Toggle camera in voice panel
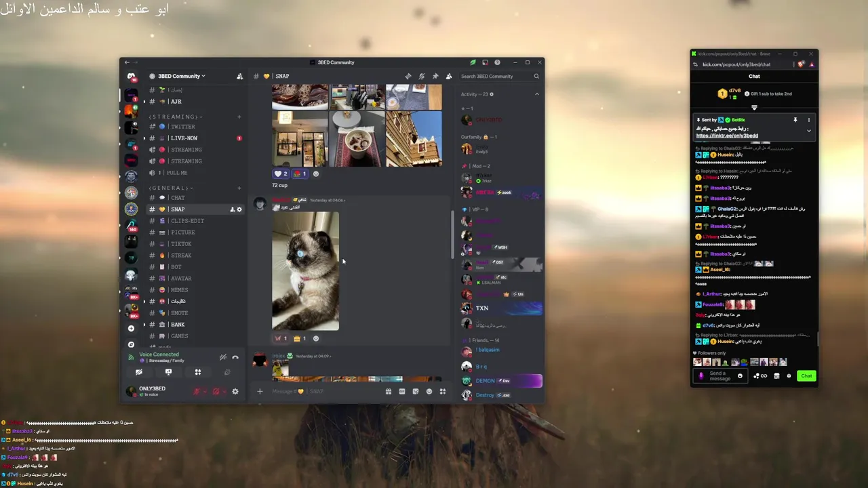This screenshot has width=868, height=488. (x=139, y=371)
